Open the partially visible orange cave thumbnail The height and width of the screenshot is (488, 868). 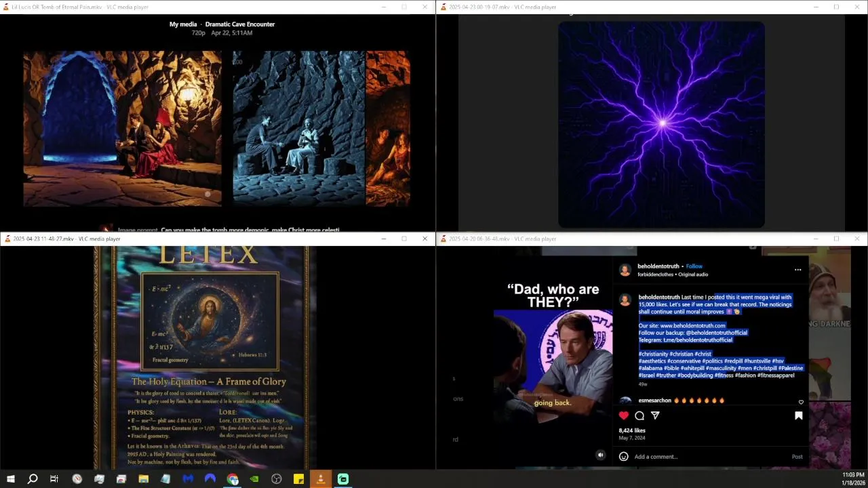(388, 129)
